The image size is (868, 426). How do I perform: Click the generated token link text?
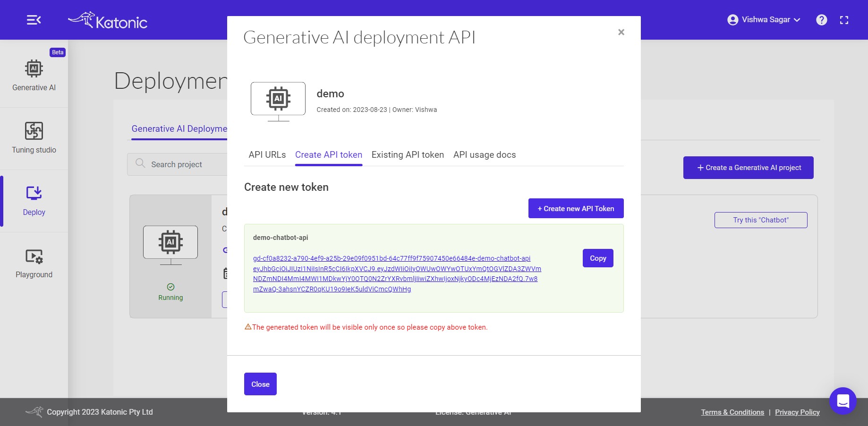click(397, 274)
